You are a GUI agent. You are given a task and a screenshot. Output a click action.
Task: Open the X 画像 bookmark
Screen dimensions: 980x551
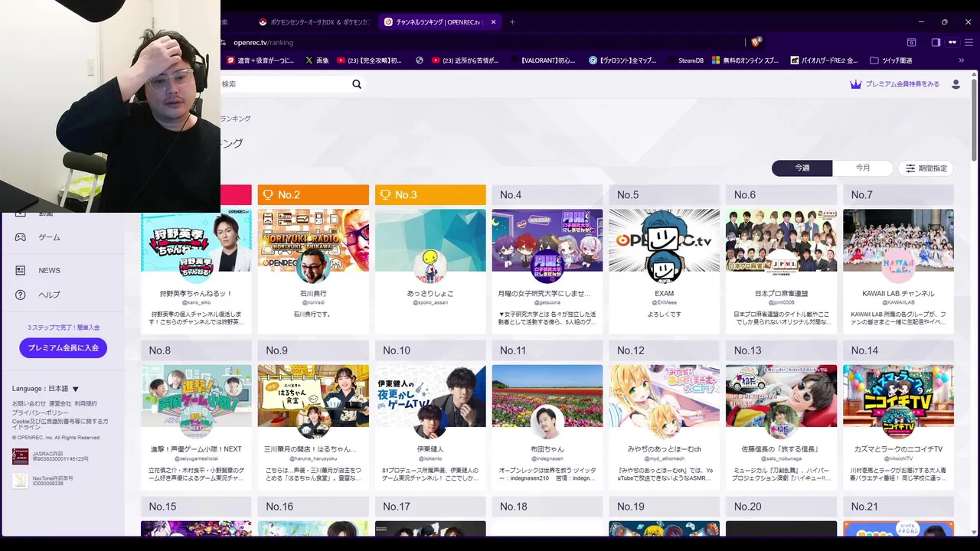316,60
